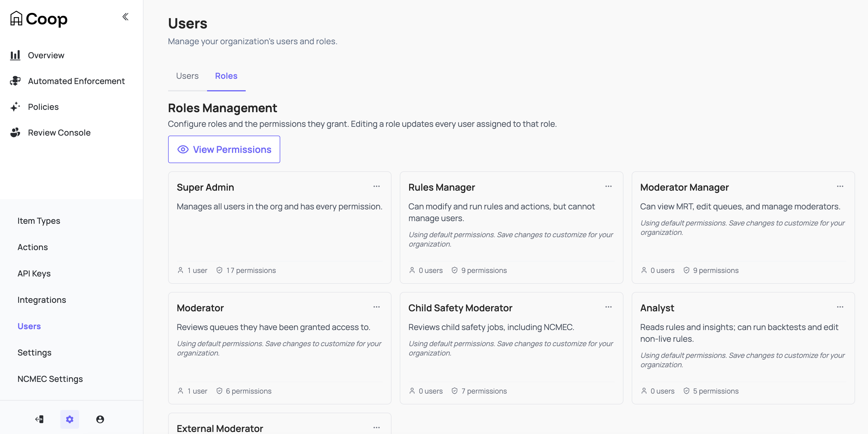Click the shield icon on Rules Manager card
This screenshot has width=868, height=434.
point(454,270)
